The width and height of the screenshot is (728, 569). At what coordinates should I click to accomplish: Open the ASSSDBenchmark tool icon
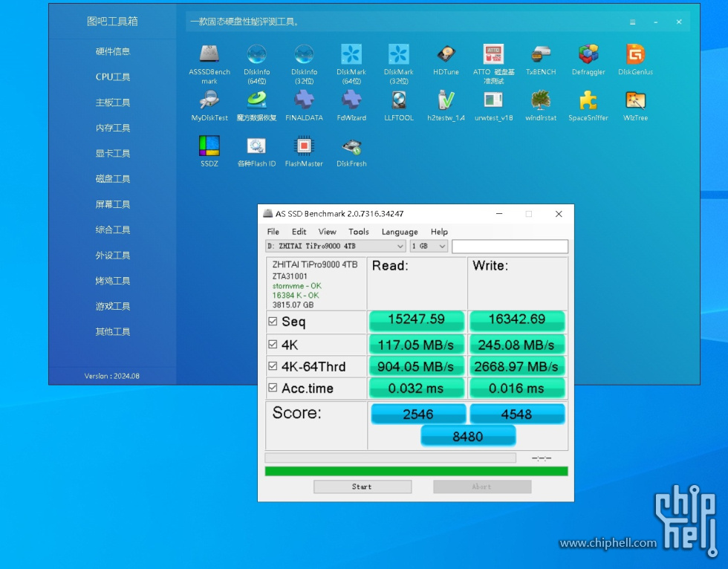[209, 54]
